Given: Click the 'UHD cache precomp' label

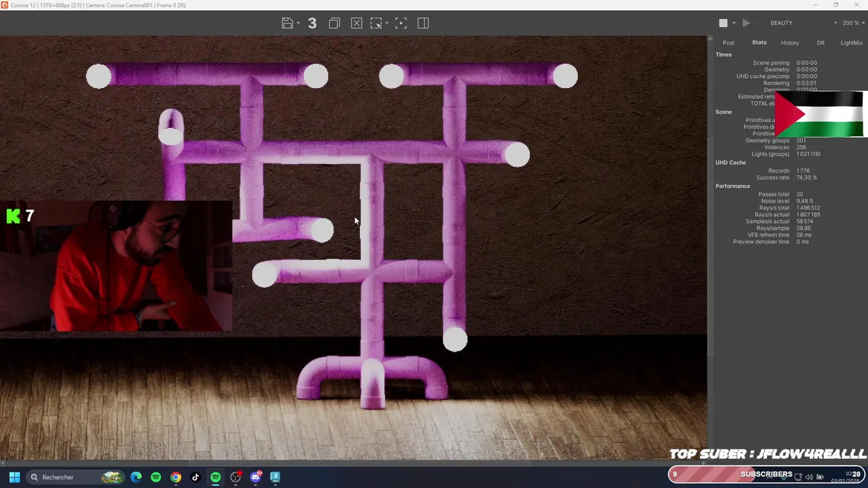Looking at the screenshot, I should point(763,77).
